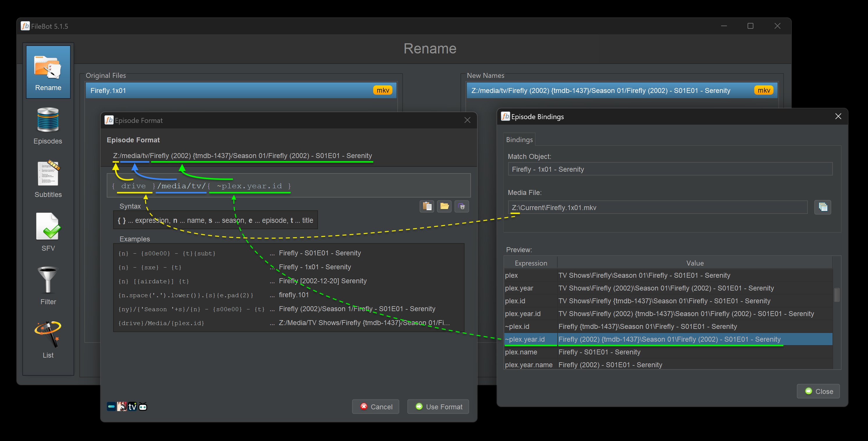868x441 pixels.
Task: Click the Use Format button
Action: tap(438, 406)
